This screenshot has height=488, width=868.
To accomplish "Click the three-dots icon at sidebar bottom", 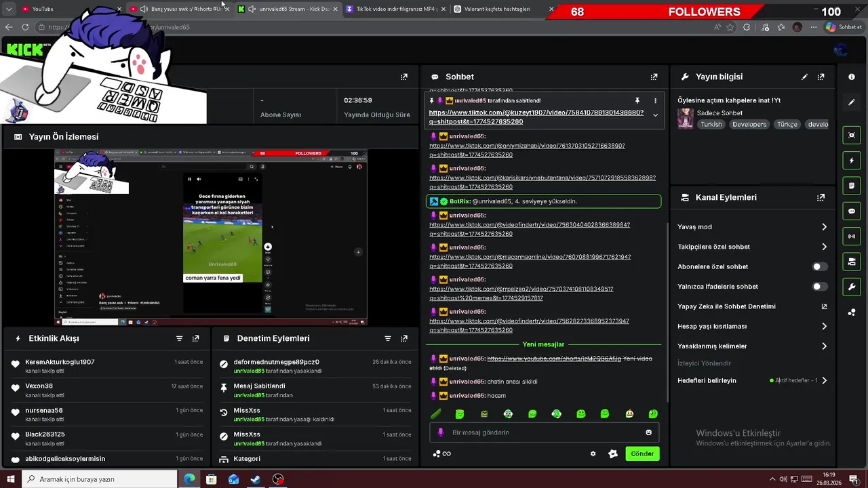I will (x=852, y=312).
